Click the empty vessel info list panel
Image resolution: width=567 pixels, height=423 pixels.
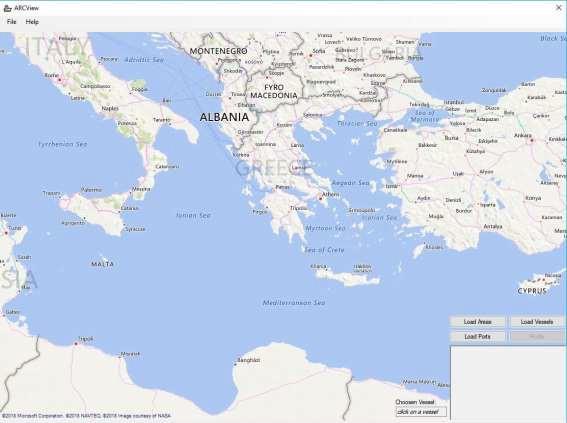507,383
